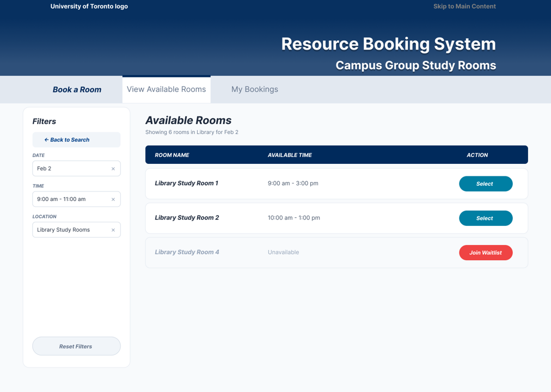Join waitlist for Library Study Room 4

tap(486, 252)
